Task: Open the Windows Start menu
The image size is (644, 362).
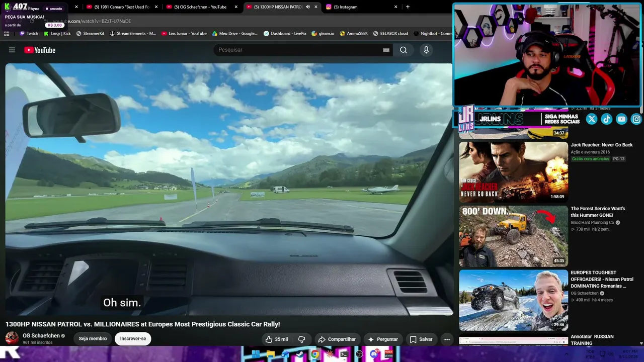Action: 256,354
